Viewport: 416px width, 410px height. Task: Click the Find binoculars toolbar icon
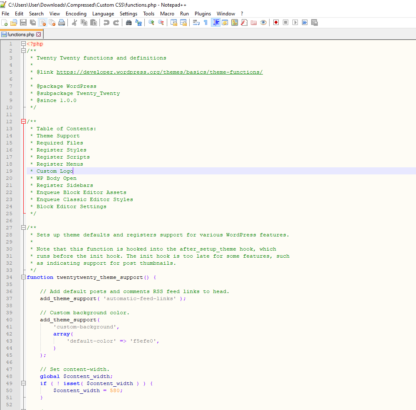tap(129, 23)
